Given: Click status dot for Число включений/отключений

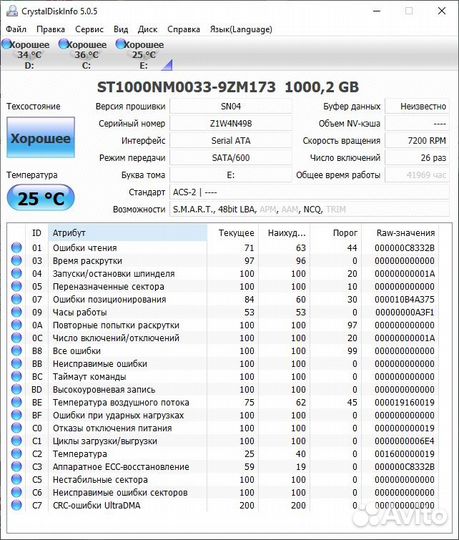Looking at the screenshot, I should (16, 338).
